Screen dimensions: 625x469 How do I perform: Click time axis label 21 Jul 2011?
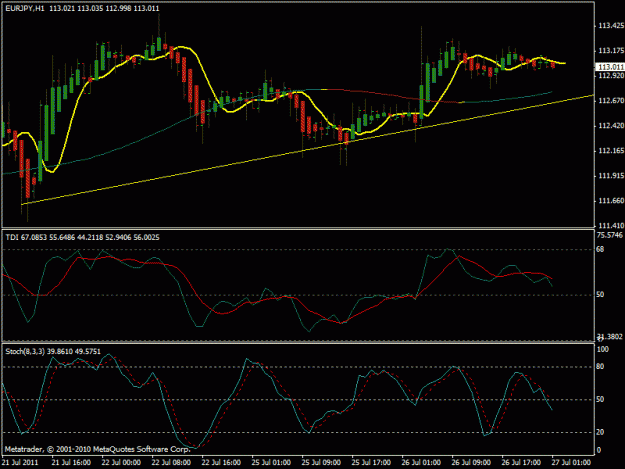(x=20, y=462)
